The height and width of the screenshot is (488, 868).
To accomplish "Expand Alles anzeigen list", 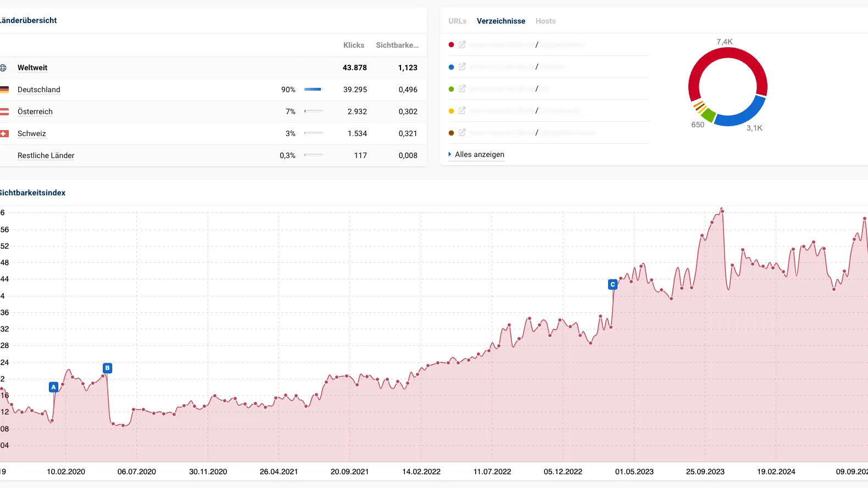I will (476, 154).
